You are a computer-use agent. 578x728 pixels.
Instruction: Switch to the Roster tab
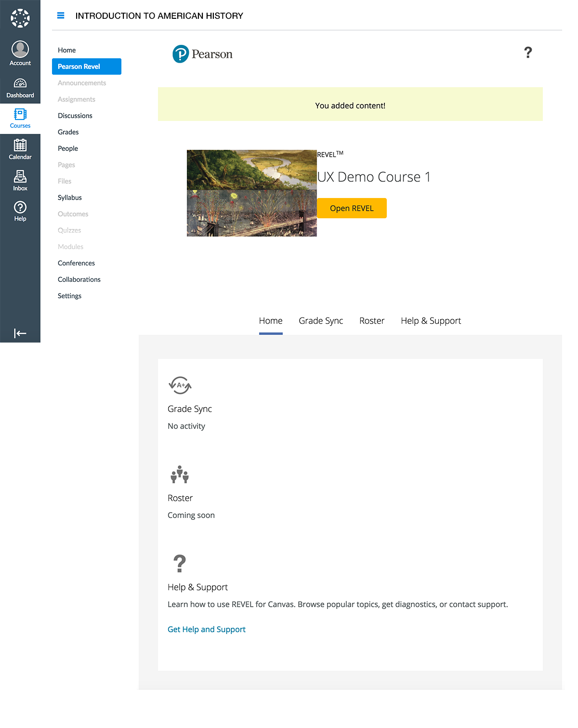coord(372,321)
